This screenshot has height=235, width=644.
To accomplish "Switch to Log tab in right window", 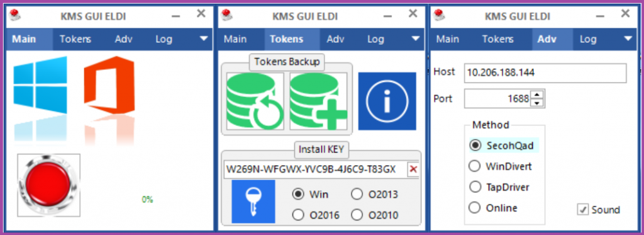I will pyautogui.click(x=588, y=39).
